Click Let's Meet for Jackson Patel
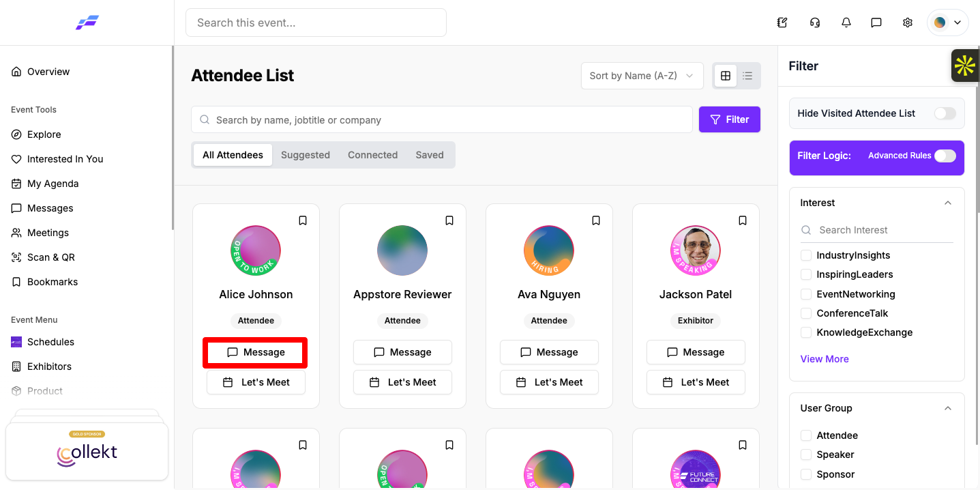 (696, 382)
